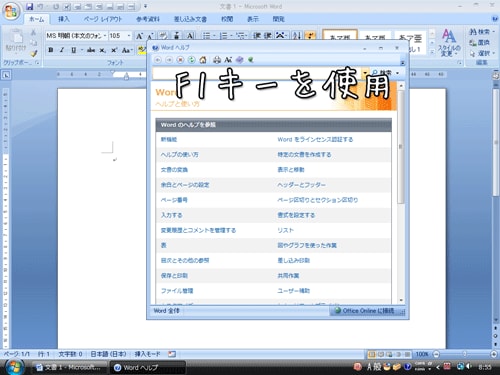Open the Developer (開発) ribbon tab
Image resolution: width=500 pixels, height=375 pixels.
278,19
